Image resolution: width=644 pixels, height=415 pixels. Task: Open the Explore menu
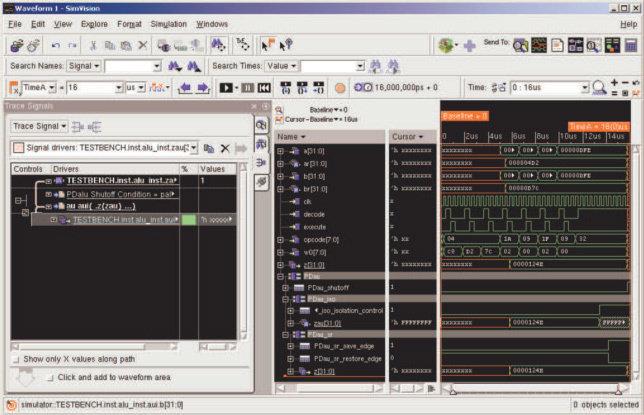(94, 24)
